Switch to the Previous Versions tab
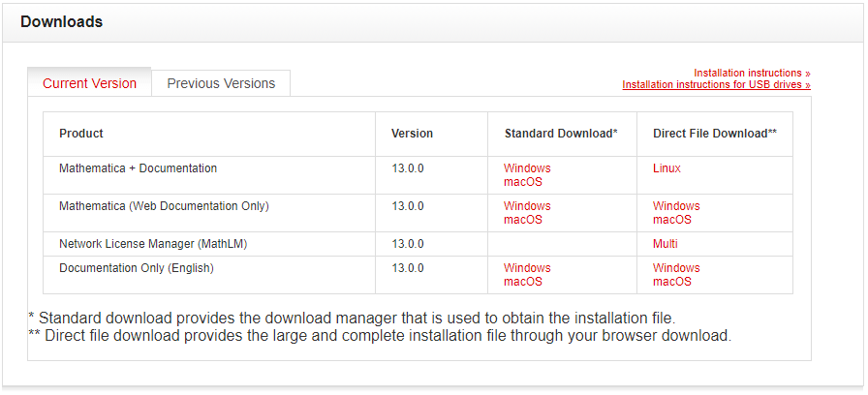The width and height of the screenshot is (868, 395). pos(221,83)
